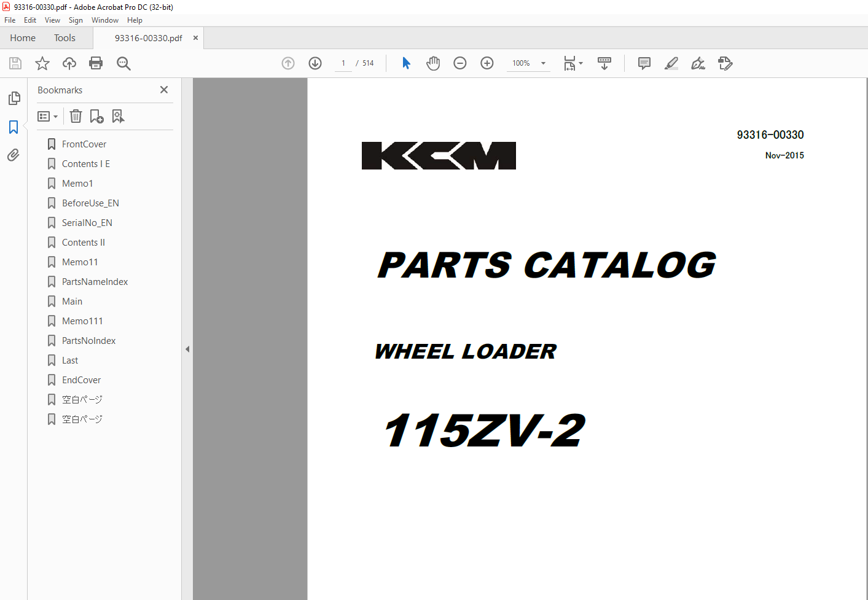This screenshot has height=600, width=868.
Task: Open the View menu
Action: [x=52, y=20]
